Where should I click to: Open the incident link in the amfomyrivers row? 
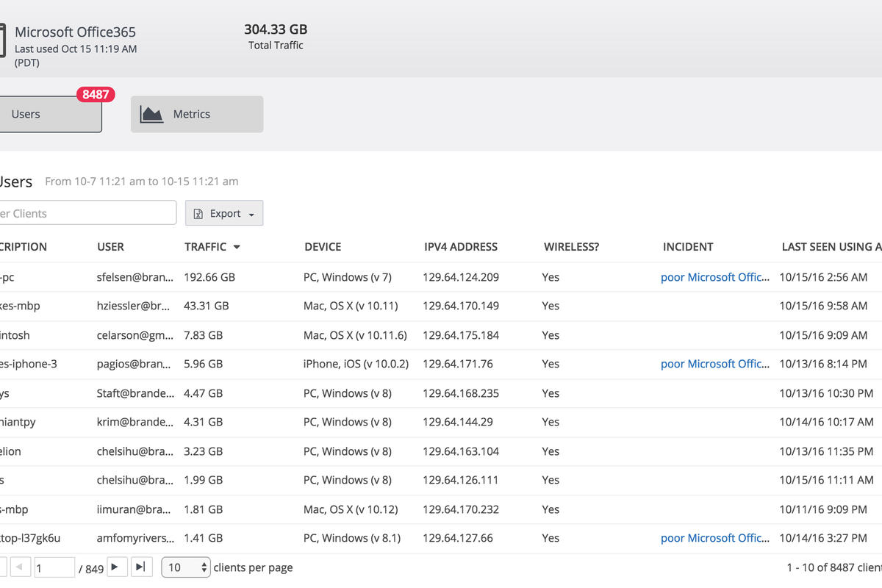716,538
